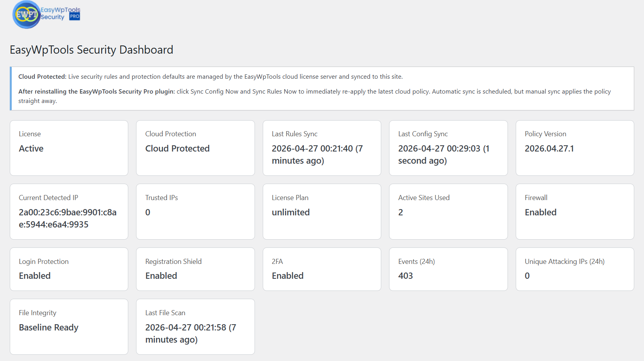Click the 2FA 'Enabled' status
The height and width of the screenshot is (361, 644).
[x=288, y=276]
